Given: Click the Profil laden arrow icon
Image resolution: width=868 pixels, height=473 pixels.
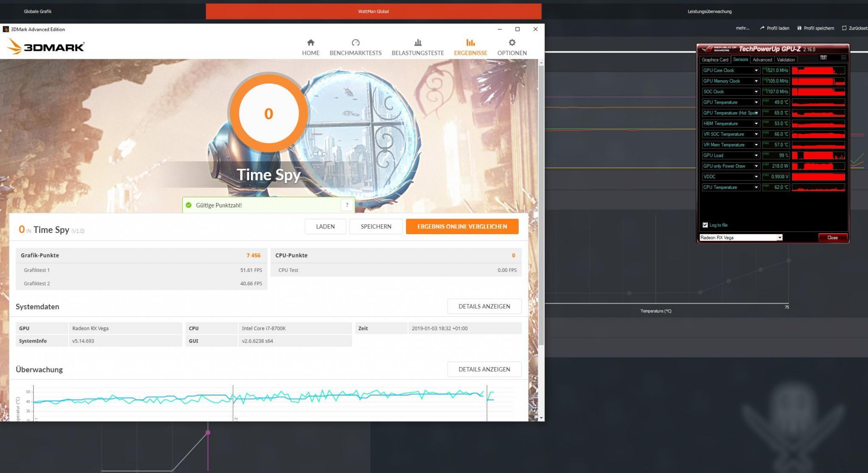Looking at the screenshot, I should coord(762,28).
